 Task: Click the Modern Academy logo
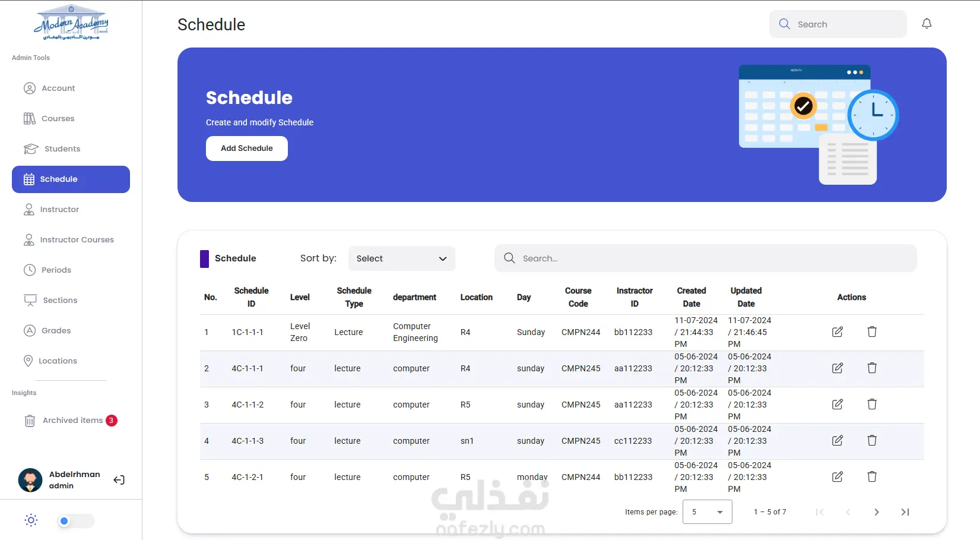(71, 23)
